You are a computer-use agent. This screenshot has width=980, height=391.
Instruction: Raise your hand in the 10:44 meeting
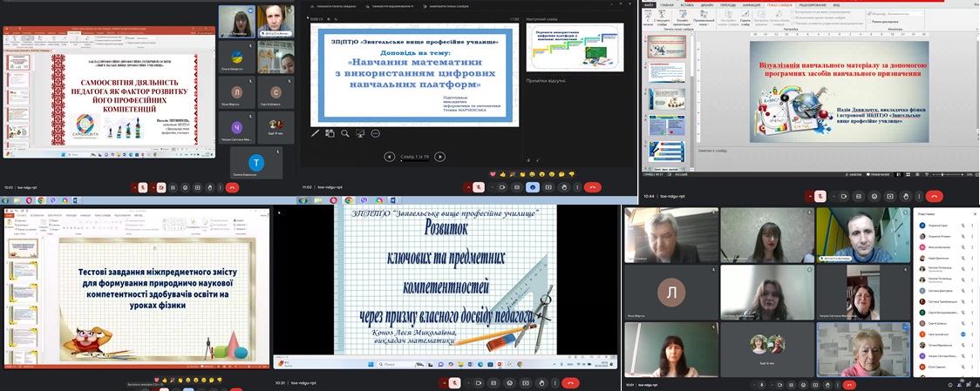906,196
